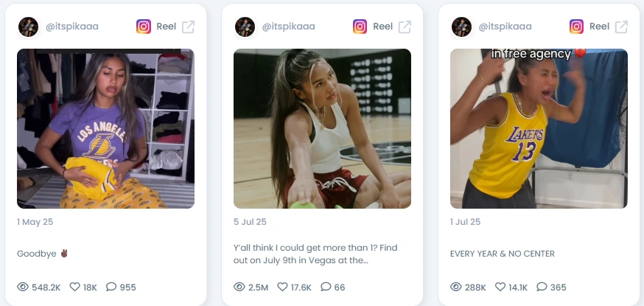This screenshot has width=644, height=306.
Task: Click the views eye icon beside 288K
Action: (456, 287)
